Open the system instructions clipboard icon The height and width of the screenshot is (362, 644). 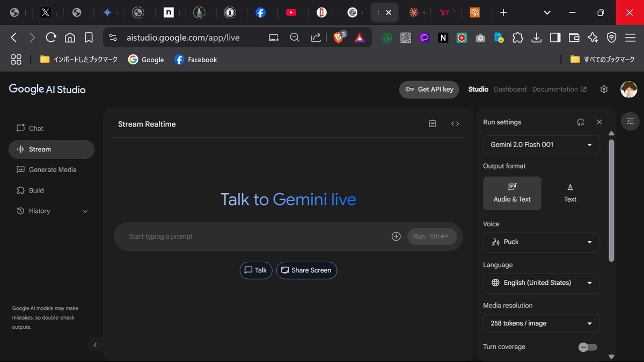pyautogui.click(x=433, y=124)
